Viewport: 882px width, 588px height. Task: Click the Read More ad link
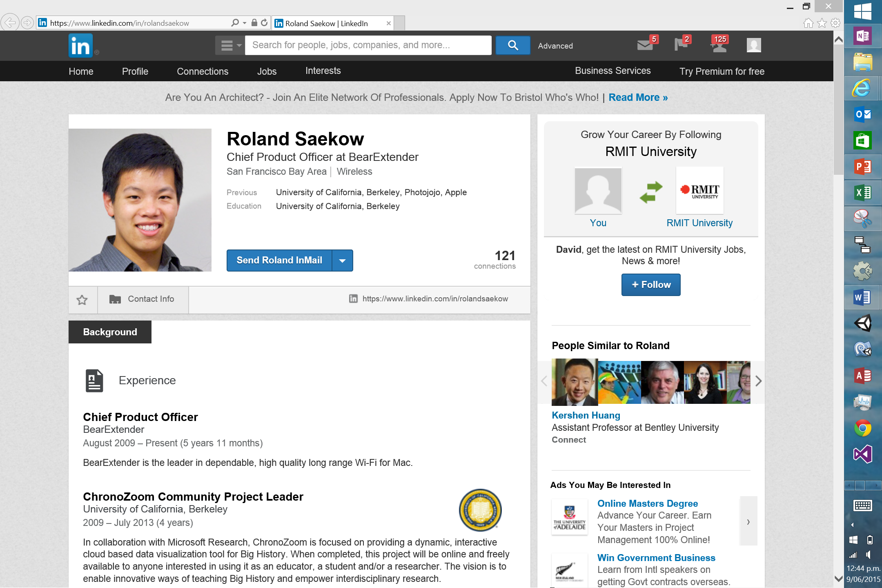coord(638,98)
